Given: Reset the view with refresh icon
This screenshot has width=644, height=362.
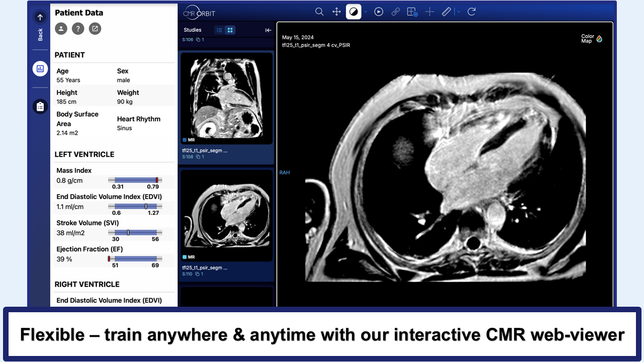Looking at the screenshot, I should [x=471, y=12].
